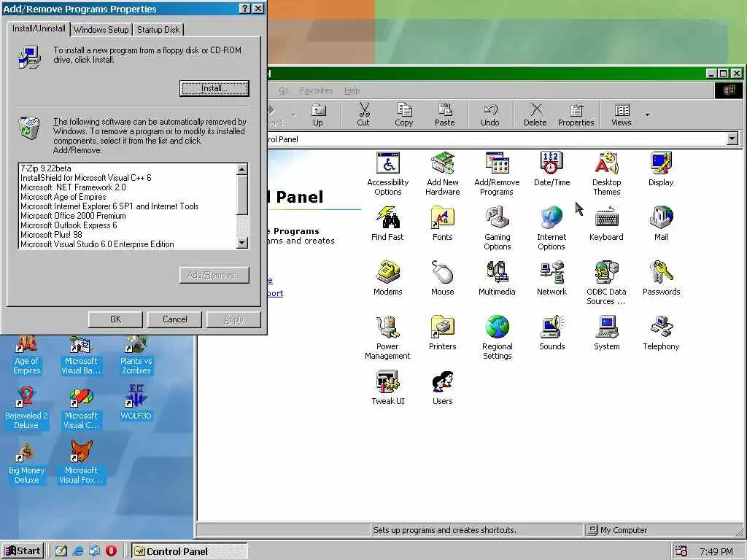747x560 pixels.
Task: Open Add/Remove Programs icon in Control Panel
Action: pyautogui.click(x=497, y=174)
